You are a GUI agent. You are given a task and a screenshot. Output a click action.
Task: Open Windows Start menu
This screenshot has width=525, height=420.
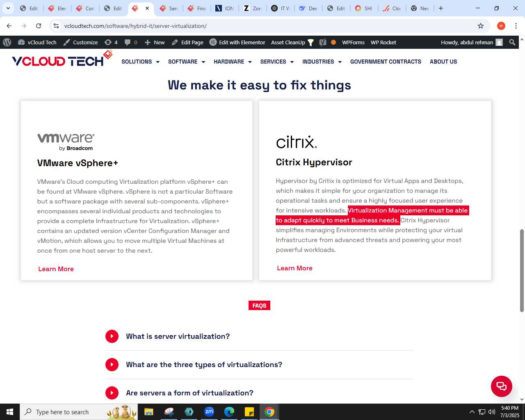[x=10, y=412]
